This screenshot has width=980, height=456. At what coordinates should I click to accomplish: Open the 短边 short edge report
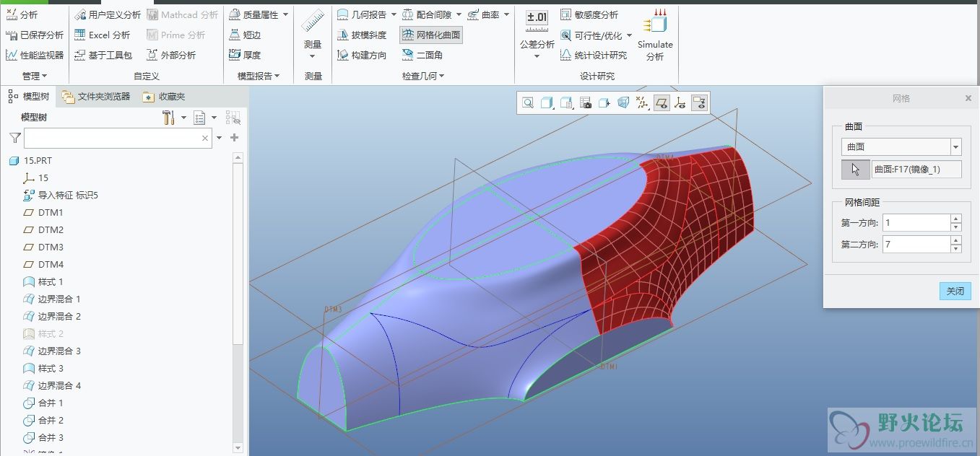coord(245,35)
